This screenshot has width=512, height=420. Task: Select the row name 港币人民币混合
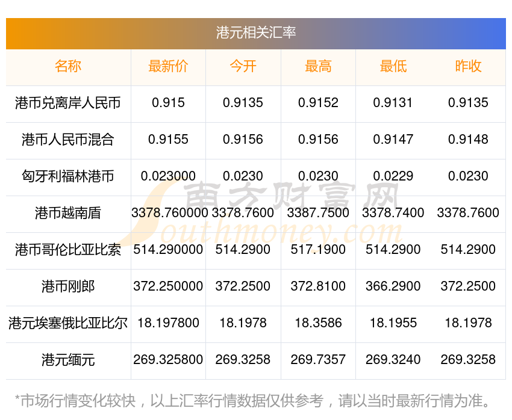tap(68, 140)
